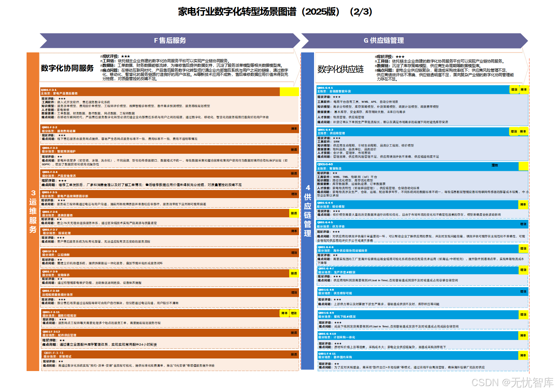Select the '数字化协同服务' heading

click(x=67, y=68)
